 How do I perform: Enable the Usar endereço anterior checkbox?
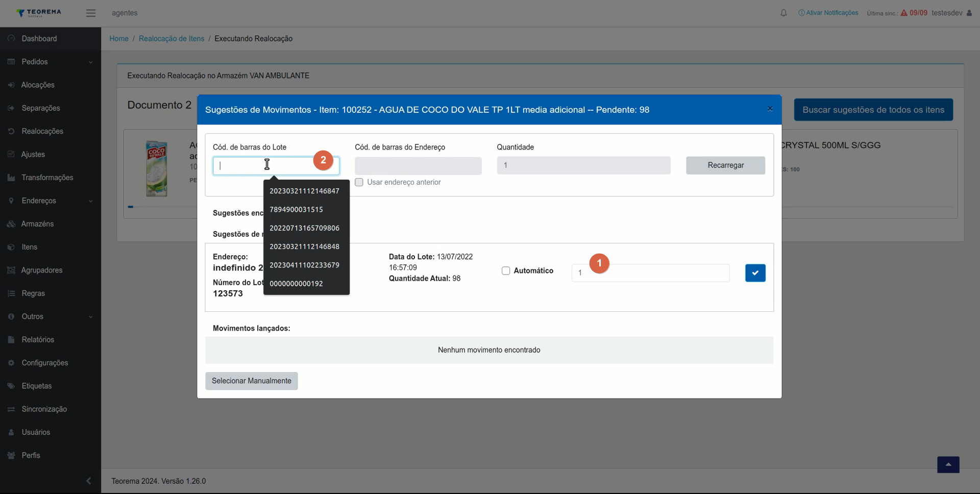pyautogui.click(x=359, y=182)
